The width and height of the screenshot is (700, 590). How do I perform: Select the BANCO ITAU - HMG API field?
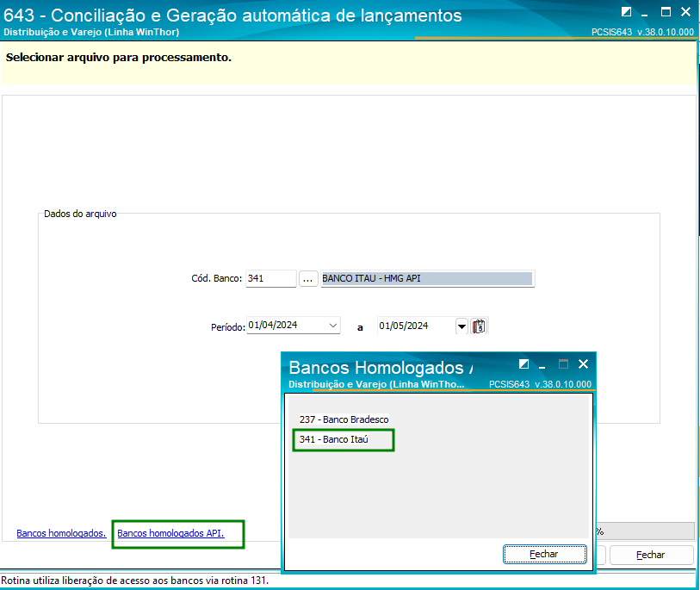[x=427, y=279]
